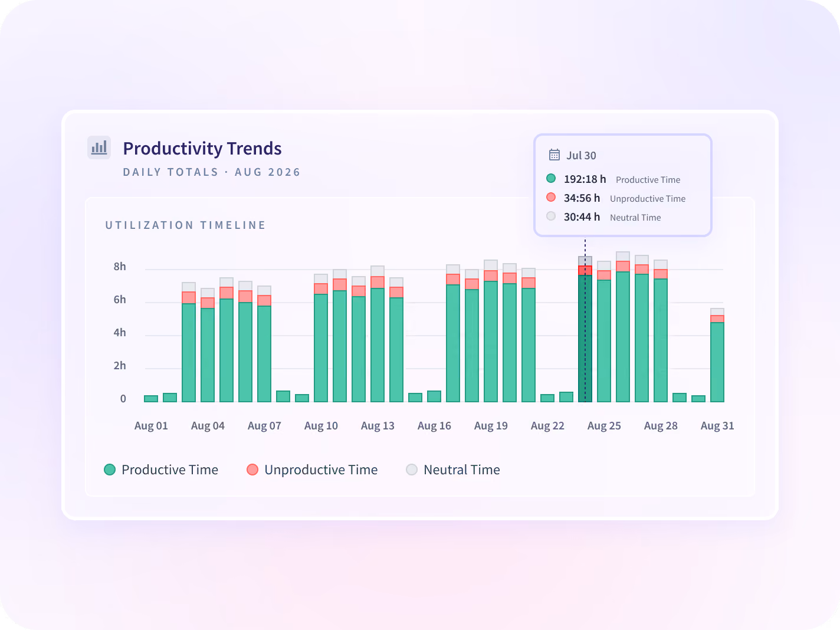Click the 4h y-axis label
This screenshot has height=630, width=840.
[120, 333]
